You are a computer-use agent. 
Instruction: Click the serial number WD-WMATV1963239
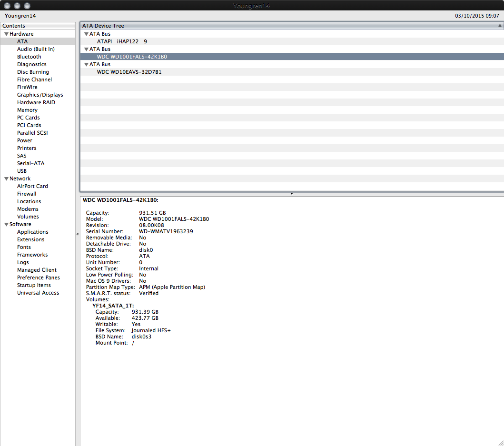pos(166,231)
